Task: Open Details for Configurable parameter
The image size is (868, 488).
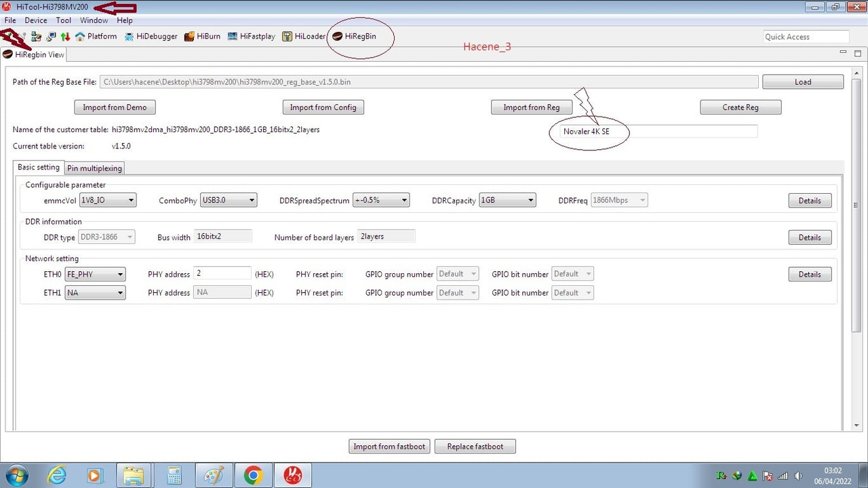Action: (x=810, y=201)
